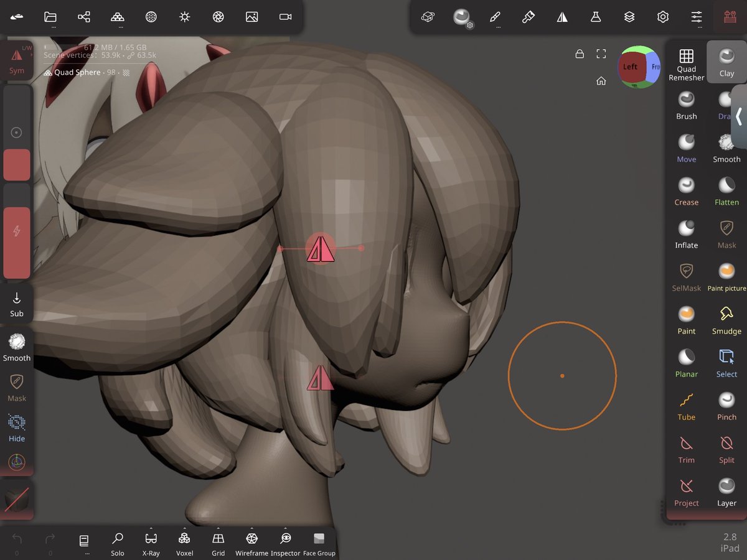747x560 pixels.
Task: Toggle X-Ray view
Action: (151, 544)
